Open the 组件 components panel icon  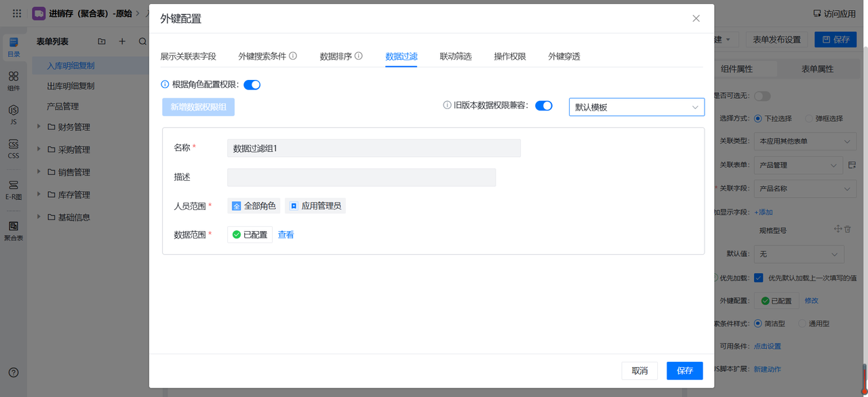click(14, 81)
